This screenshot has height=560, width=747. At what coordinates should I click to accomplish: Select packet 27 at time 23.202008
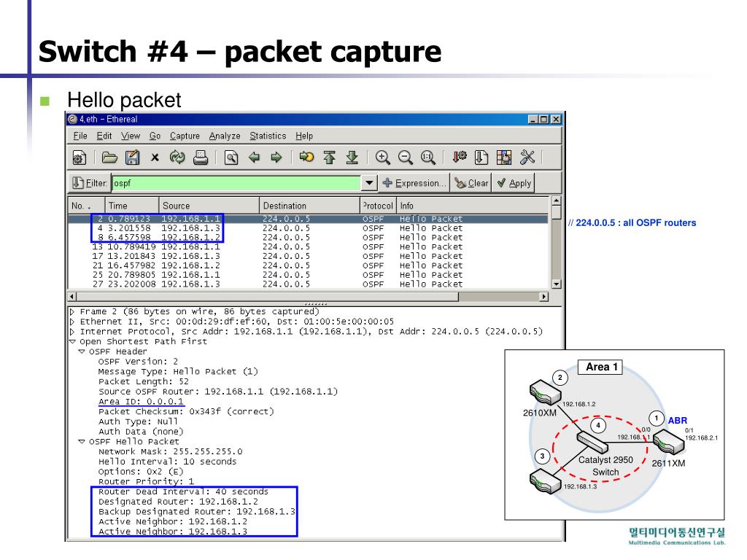tap(309, 284)
